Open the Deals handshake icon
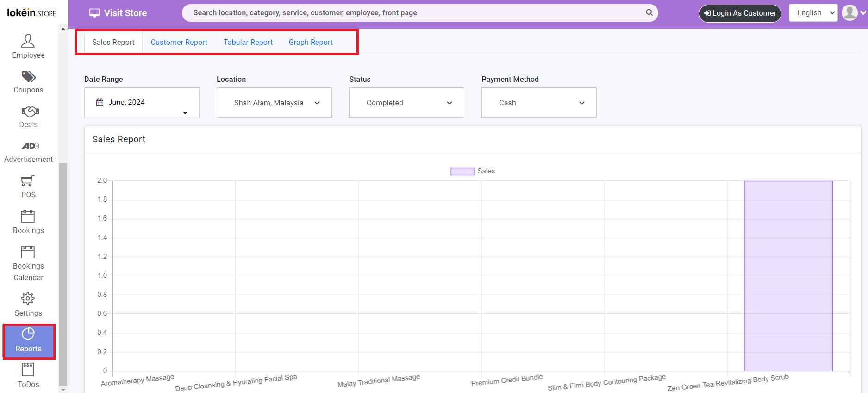868x393 pixels. click(30, 111)
